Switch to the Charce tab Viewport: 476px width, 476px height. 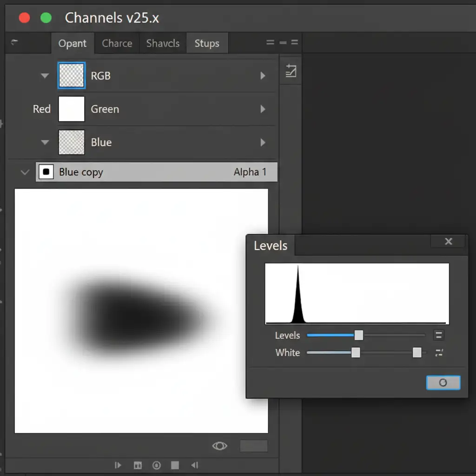point(117,43)
